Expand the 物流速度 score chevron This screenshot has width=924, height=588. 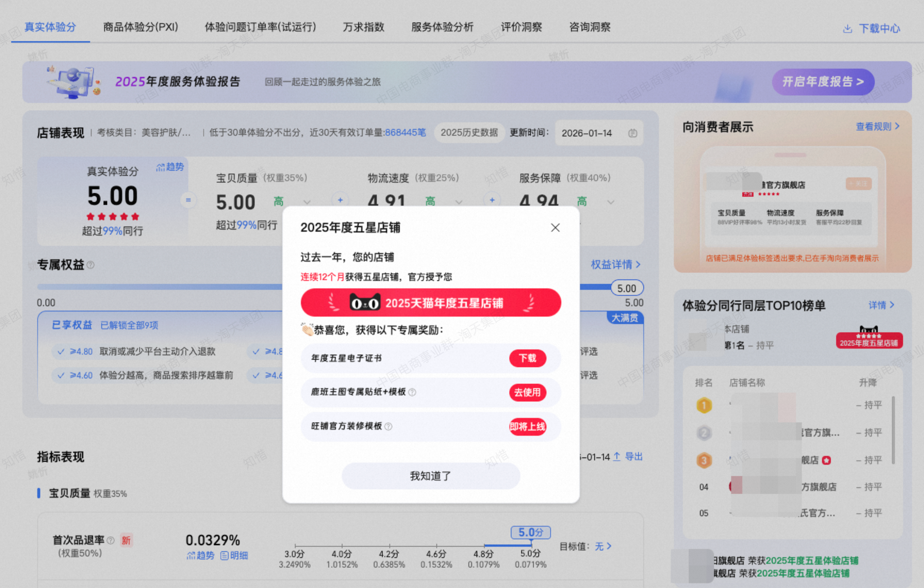(x=459, y=202)
